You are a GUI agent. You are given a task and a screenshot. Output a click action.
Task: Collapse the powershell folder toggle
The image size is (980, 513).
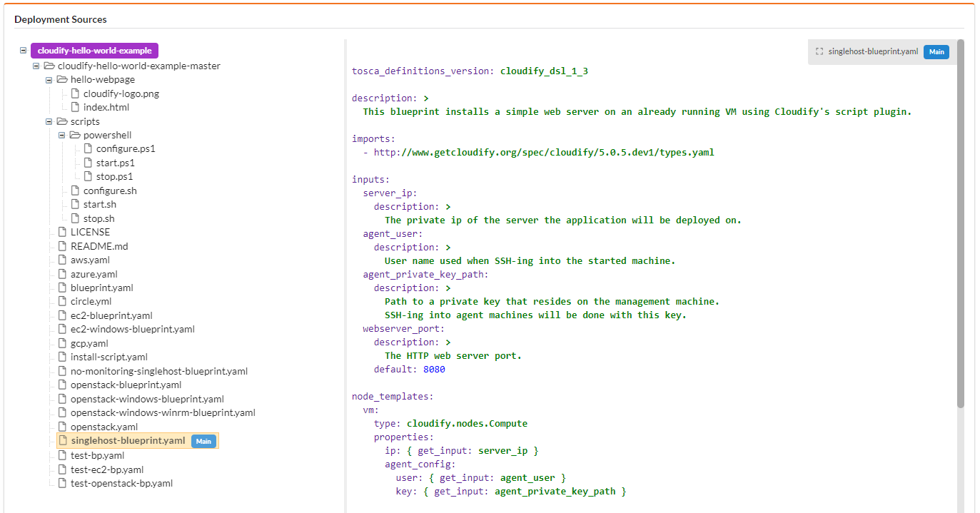pyautogui.click(x=62, y=136)
